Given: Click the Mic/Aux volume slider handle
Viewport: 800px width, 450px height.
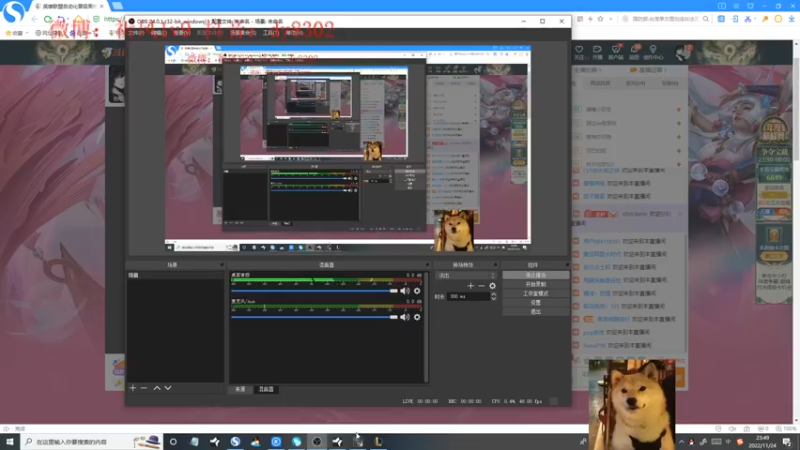Looking at the screenshot, I should point(393,317).
